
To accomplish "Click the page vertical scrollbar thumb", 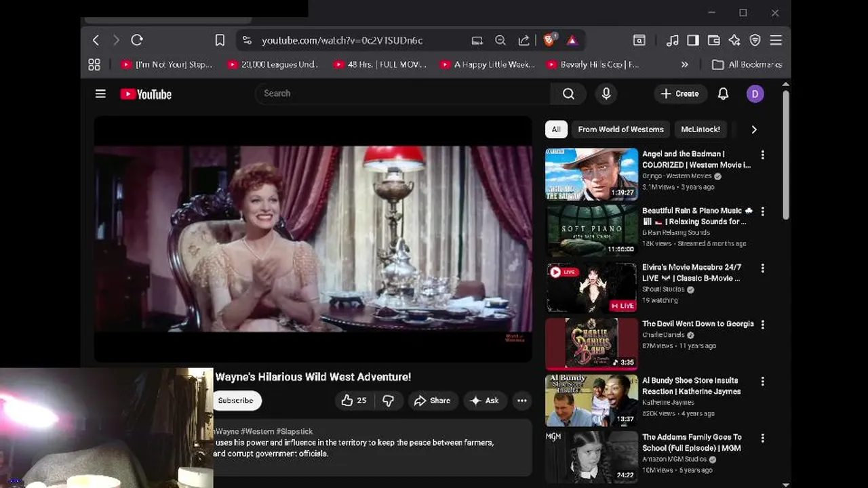I will tap(786, 154).
